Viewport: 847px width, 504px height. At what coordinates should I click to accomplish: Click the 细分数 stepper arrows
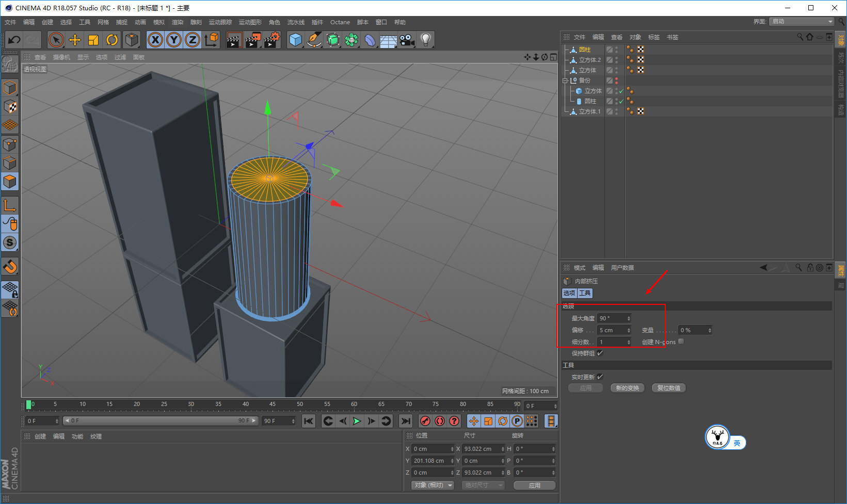tap(629, 342)
